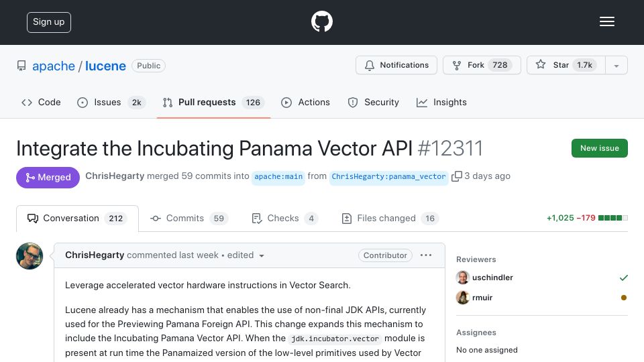
Task: Copy the head branch name icon
Action: (456, 176)
